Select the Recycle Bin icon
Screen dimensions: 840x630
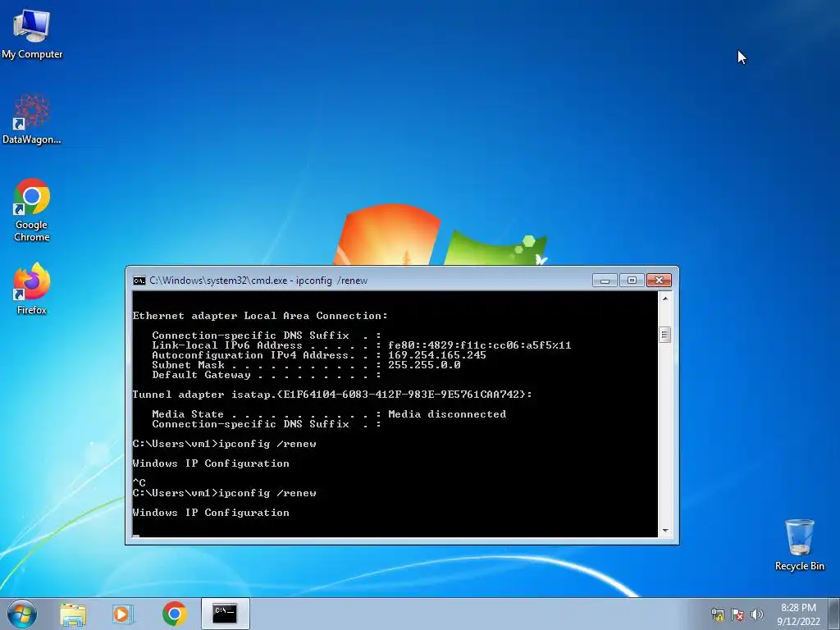[x=799, y=545]
